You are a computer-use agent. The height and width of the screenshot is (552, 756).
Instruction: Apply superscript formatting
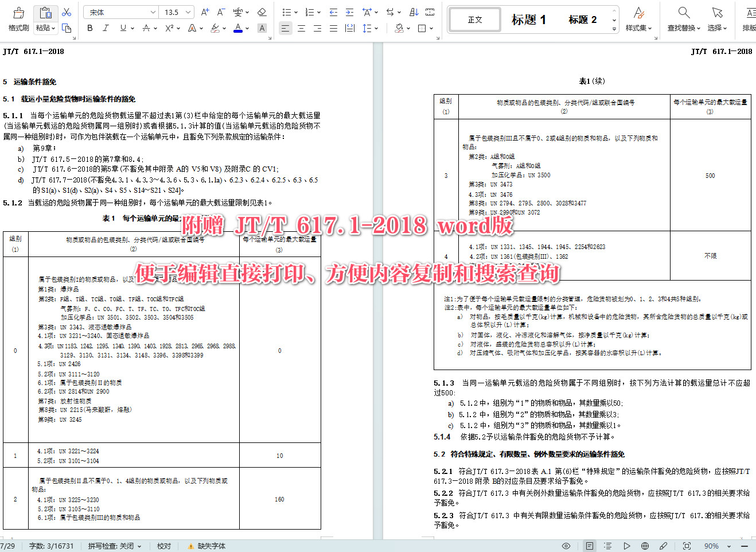(167, 28)
